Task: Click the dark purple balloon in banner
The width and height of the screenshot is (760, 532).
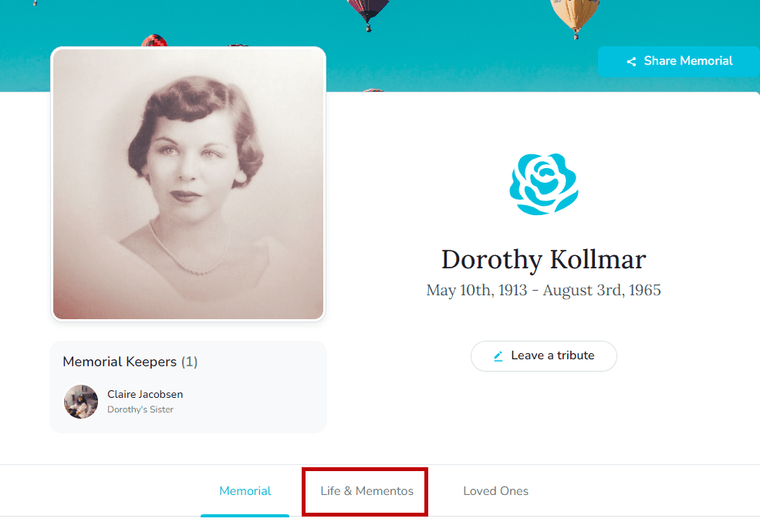Action: pos(368,11)
